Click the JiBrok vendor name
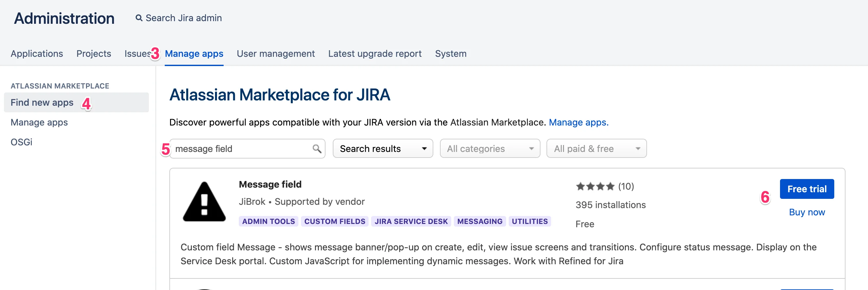The image size is (868, 290). point(252,201)
